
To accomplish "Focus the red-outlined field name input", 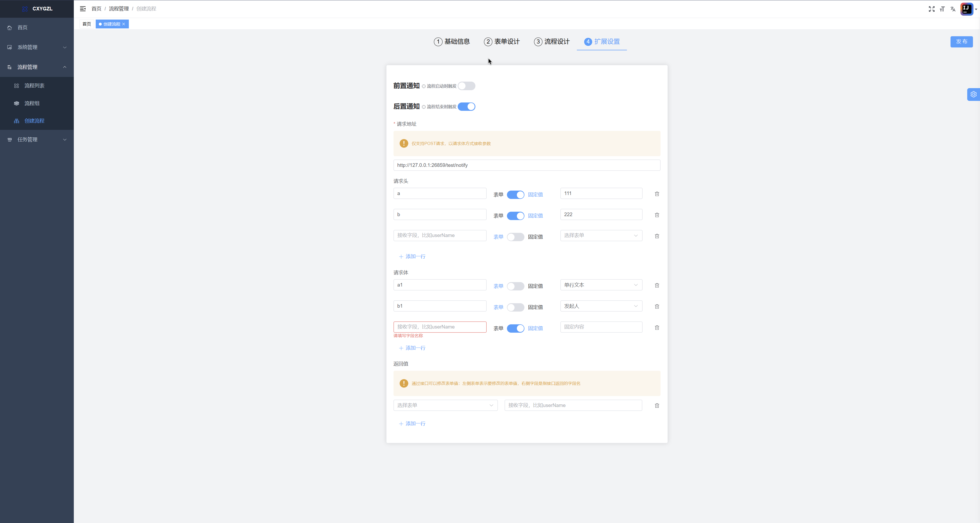I will (440, 327).
